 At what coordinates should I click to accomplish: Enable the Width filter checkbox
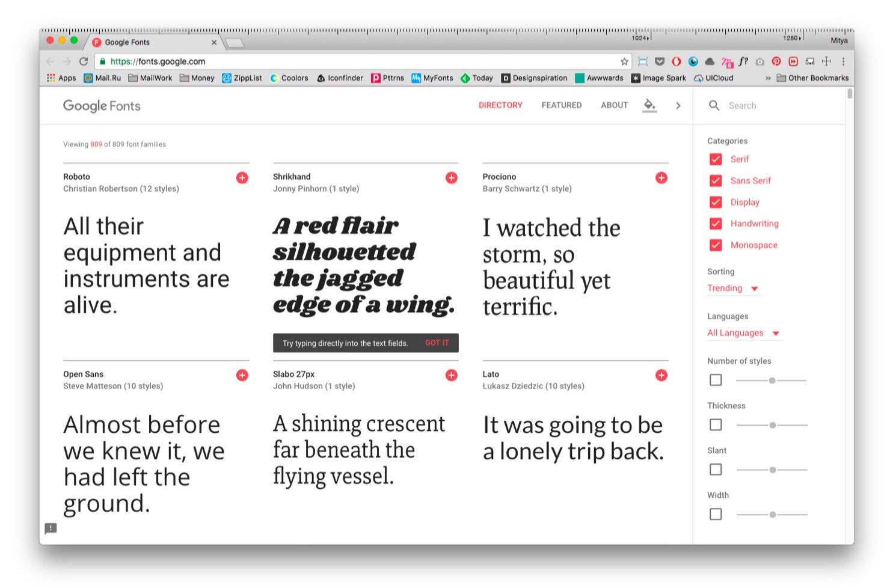[716, 515]
